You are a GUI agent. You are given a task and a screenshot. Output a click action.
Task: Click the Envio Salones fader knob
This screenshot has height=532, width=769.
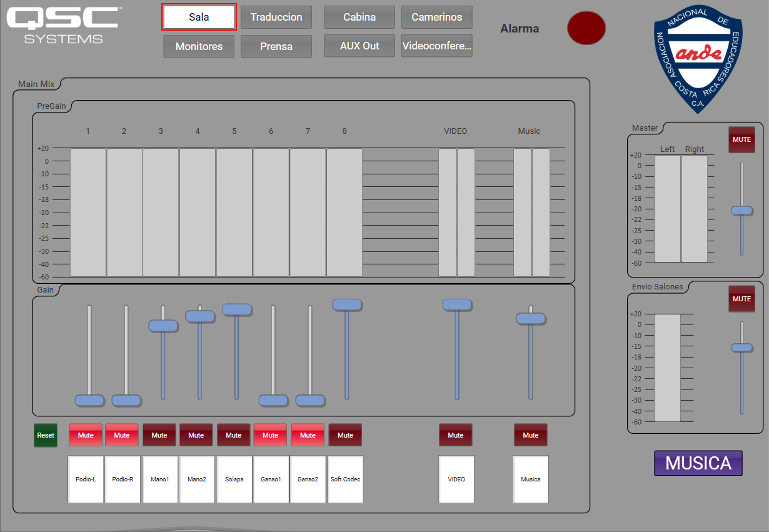coord(742,348)
